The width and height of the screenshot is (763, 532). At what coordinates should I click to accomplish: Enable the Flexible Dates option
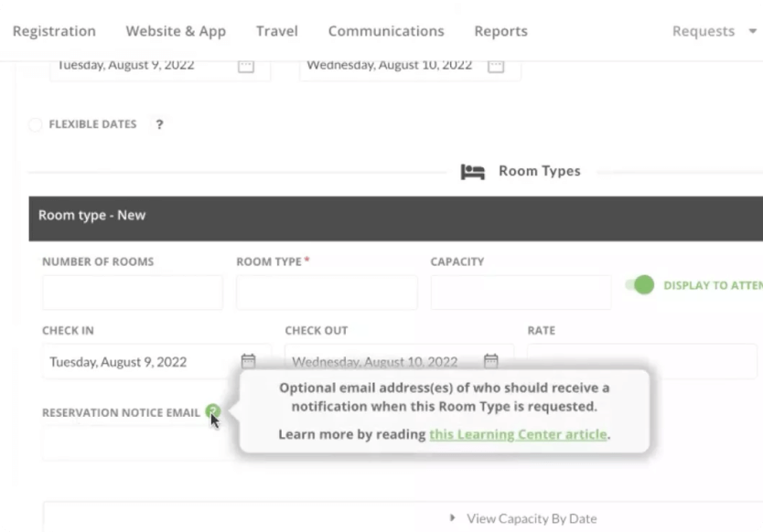pyautogui.click(x=36, y=125)
